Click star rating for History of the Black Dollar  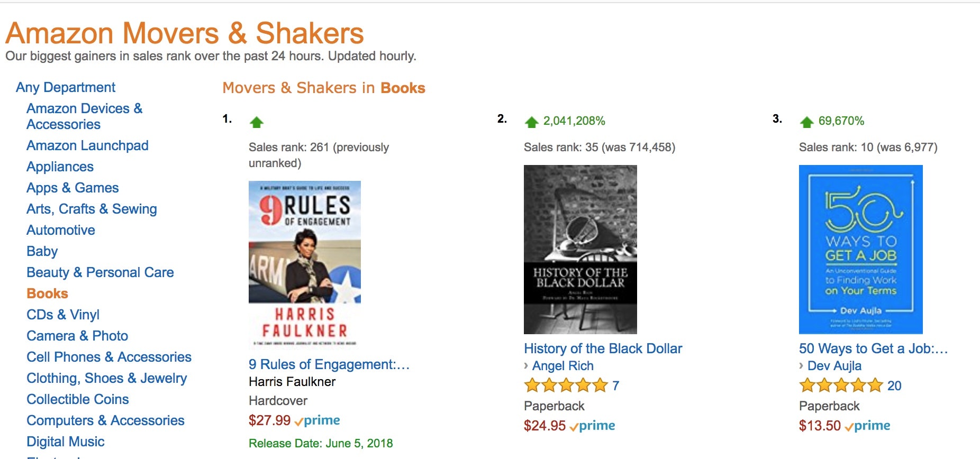tap(565, 385)
